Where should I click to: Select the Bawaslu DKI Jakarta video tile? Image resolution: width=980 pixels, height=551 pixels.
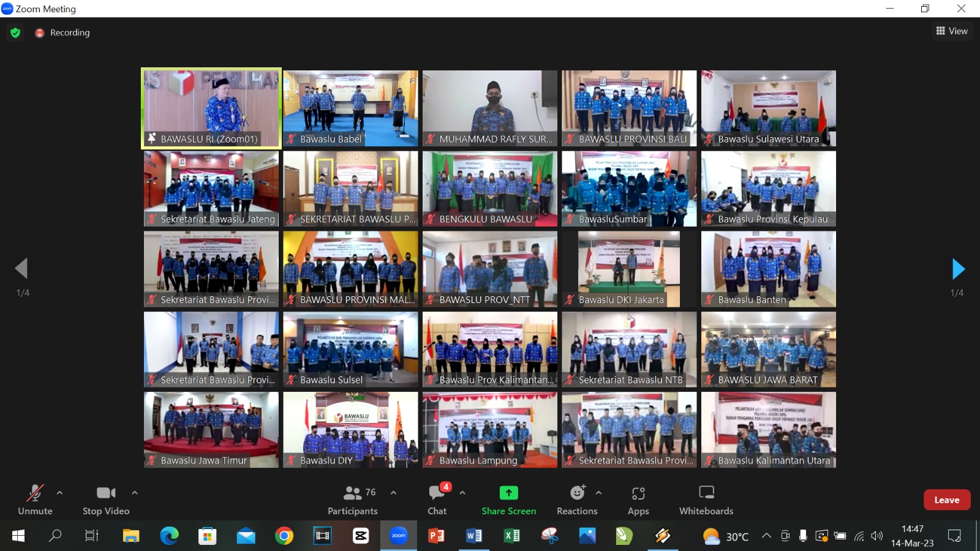coord(629,269)
